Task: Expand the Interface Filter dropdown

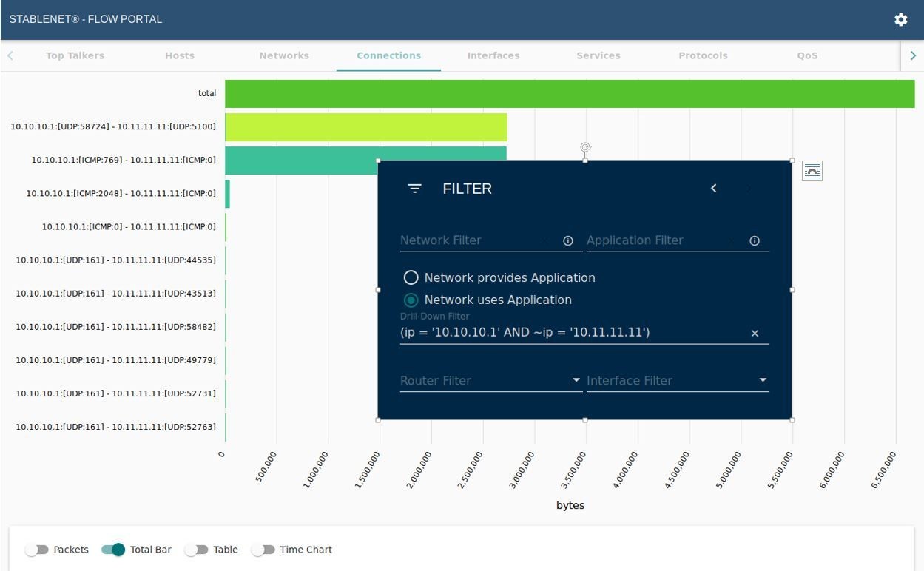Action: pos(763,380)
